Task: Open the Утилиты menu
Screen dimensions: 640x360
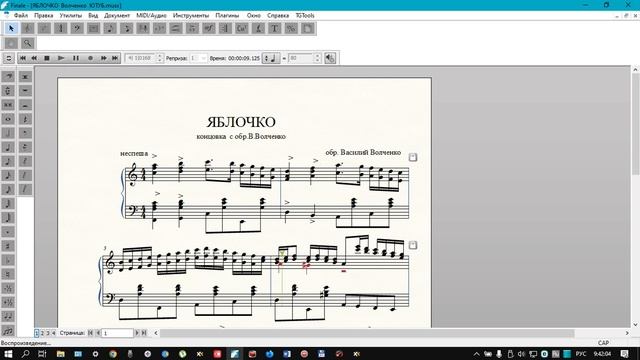Action: [71, 15]
